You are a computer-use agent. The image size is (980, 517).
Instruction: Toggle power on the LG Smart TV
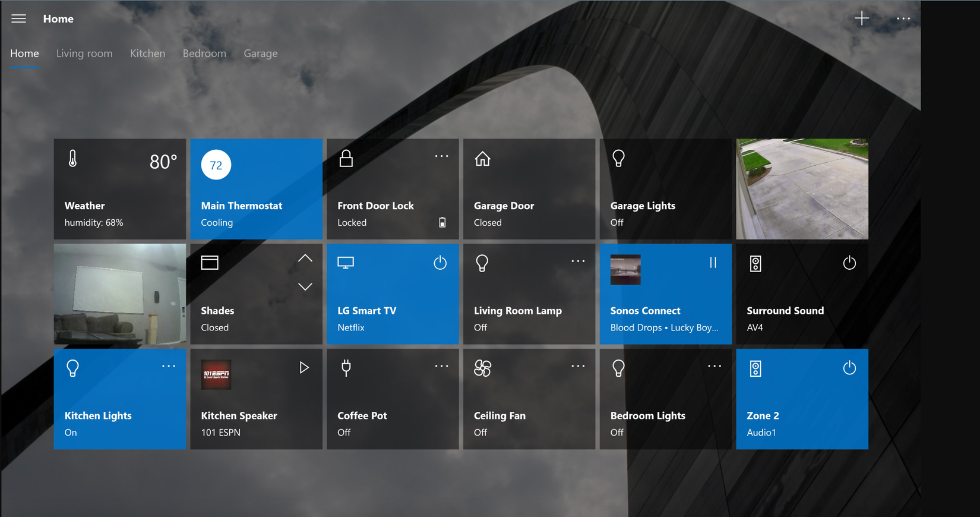tap(440, 263)
